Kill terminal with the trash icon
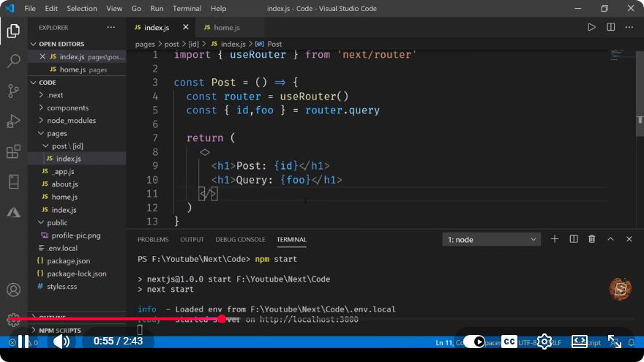Screen dimensions: 644x362 592,239
